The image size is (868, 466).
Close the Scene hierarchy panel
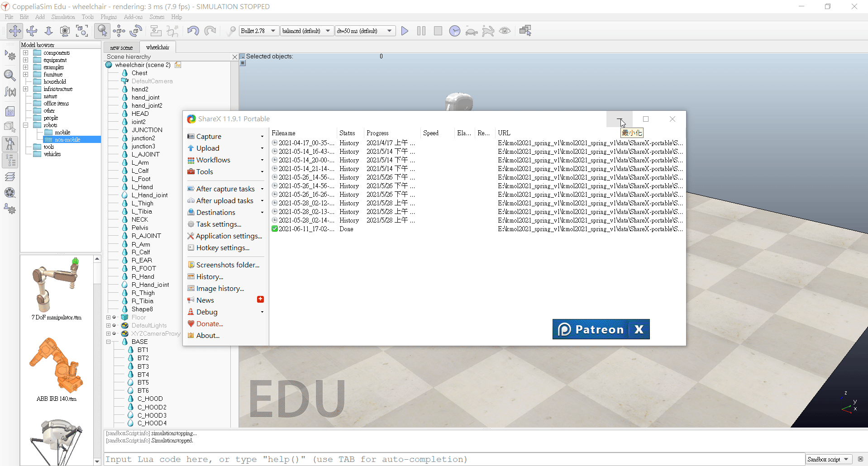(x=234, y=57)
